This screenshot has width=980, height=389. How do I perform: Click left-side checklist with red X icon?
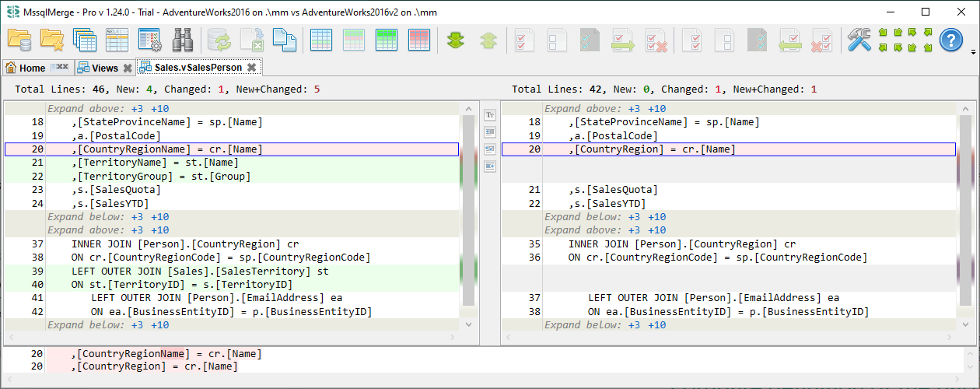(x=656, y=40)
